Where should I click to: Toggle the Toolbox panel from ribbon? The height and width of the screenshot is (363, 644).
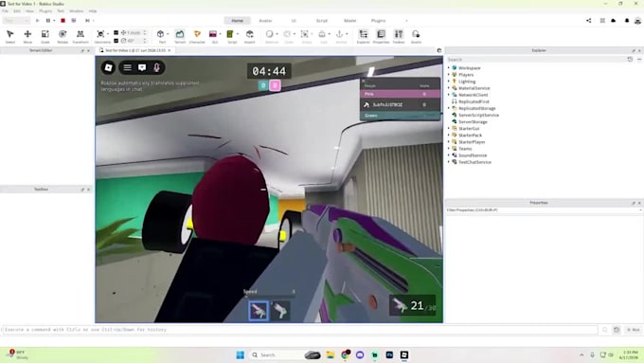click(x=399, y=36)
